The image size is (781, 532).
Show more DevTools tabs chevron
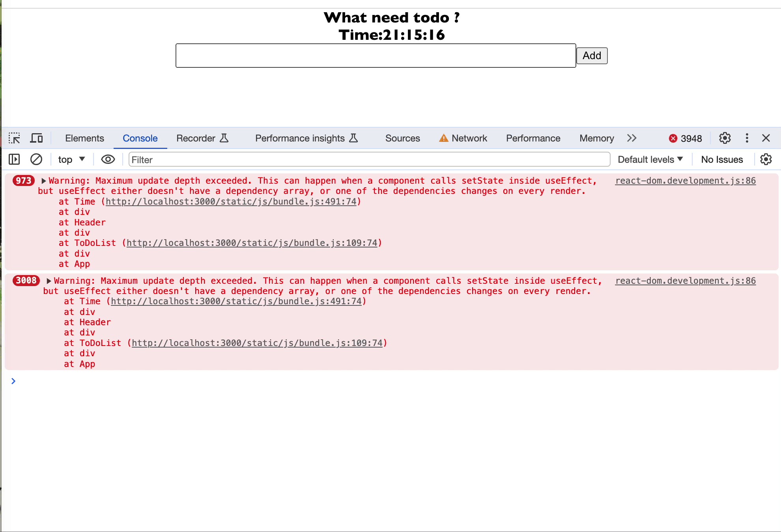pos(632,138)
